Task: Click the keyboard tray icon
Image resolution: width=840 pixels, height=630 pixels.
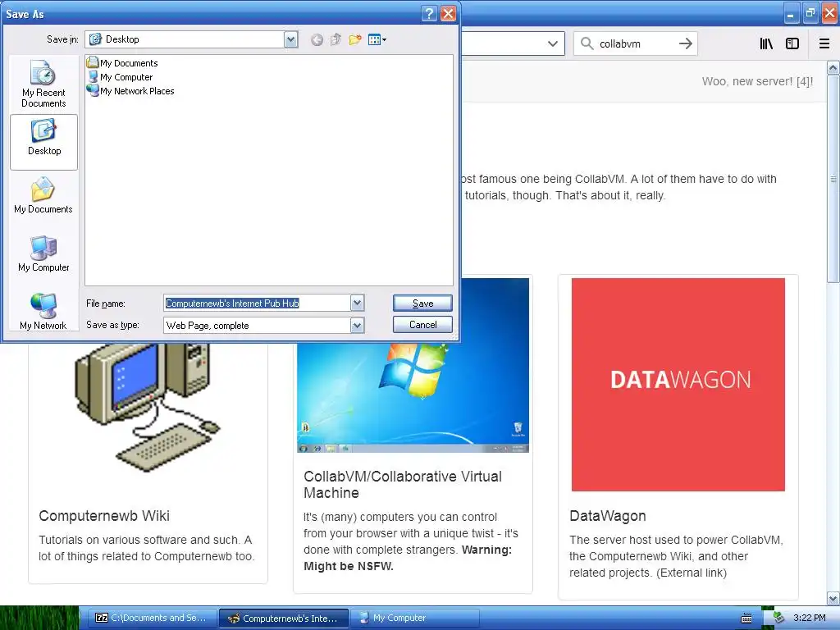Action: (746, 619)
